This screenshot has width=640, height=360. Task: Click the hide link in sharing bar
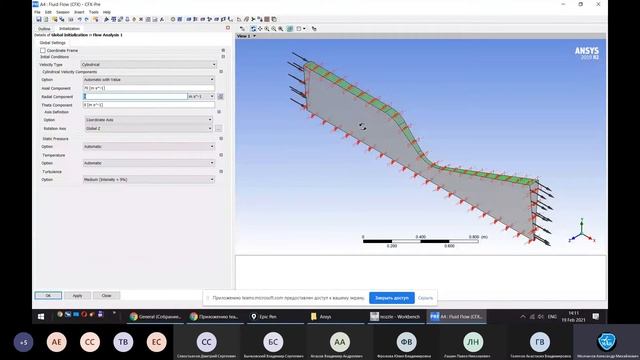(425, 298)
